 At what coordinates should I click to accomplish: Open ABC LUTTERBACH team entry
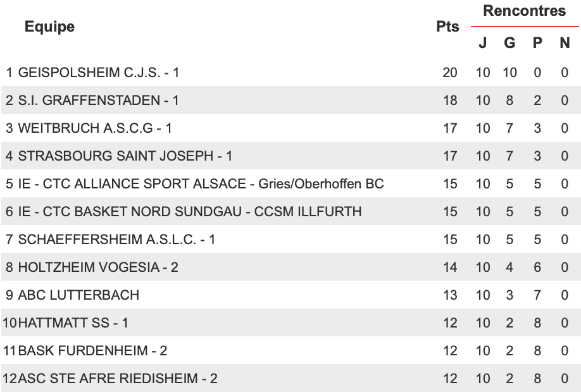290,295
